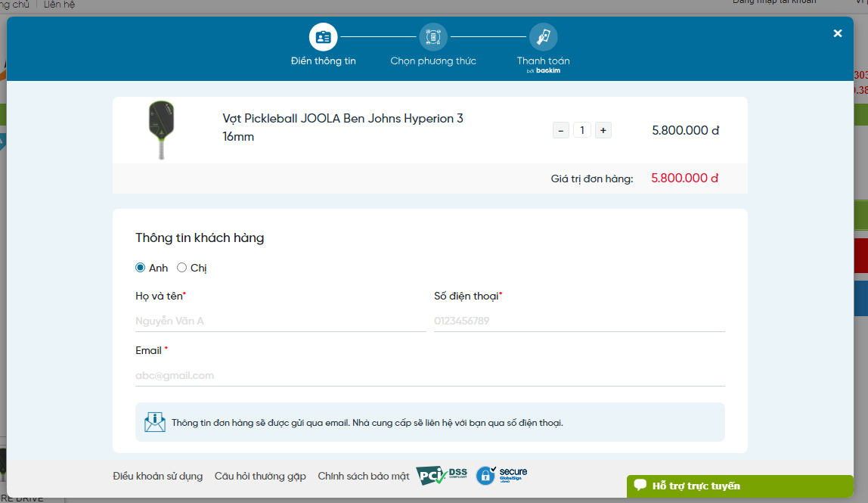
Task: Close the checkout popup with X
Action: click(x=838, y=33)
